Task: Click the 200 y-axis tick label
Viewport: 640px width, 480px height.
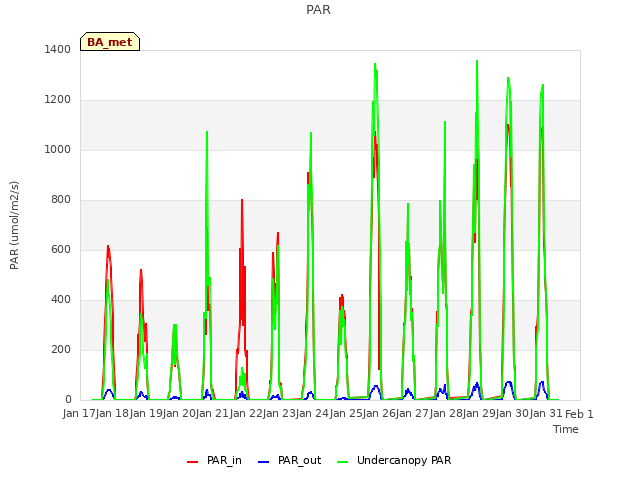Action: click(61, 349)
